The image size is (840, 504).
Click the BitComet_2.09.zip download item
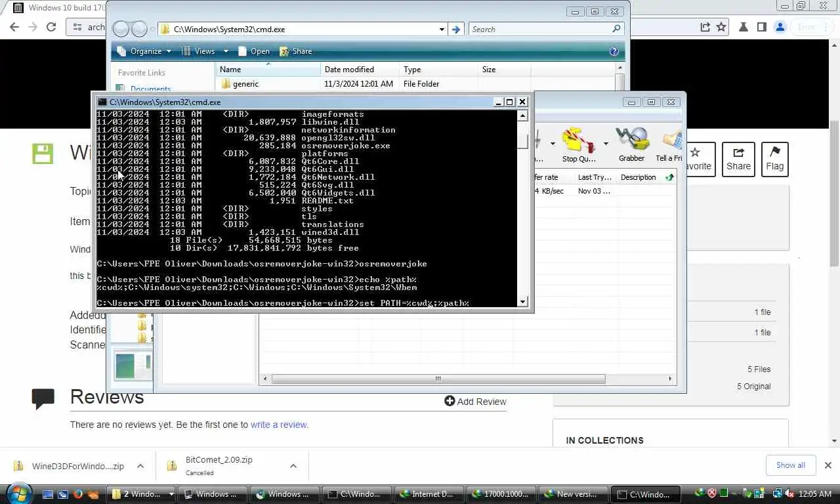[219, 466]
